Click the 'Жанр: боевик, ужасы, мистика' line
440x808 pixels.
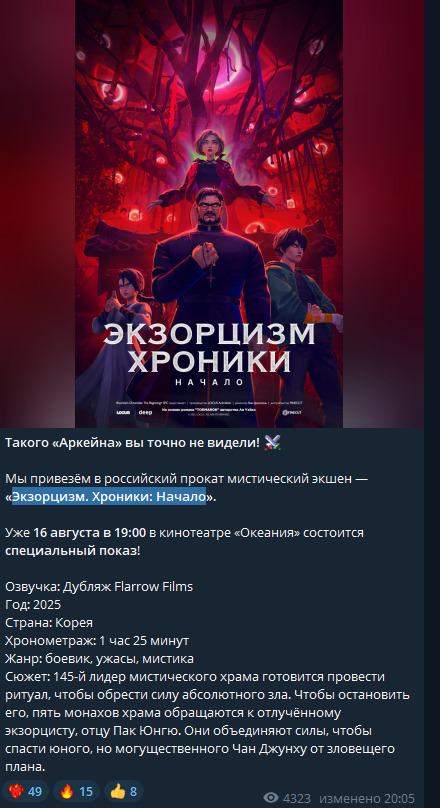99,659
